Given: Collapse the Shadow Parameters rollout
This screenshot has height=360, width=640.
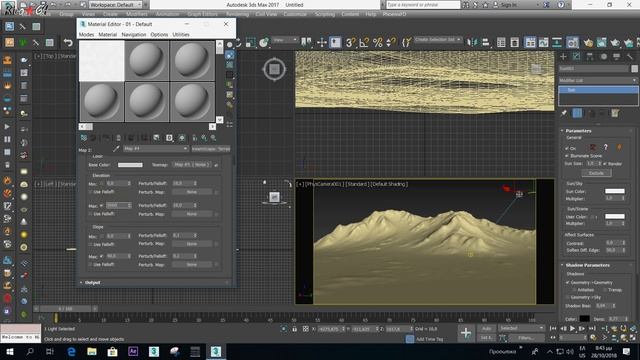Looking at the screenshot, I should coord(587,265).
